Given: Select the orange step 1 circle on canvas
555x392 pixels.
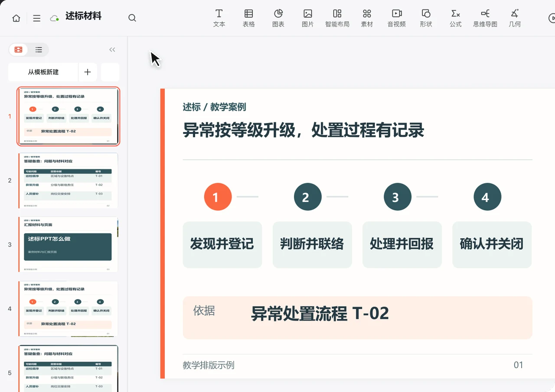Looking at the screenshot, I should click(218, 197).
